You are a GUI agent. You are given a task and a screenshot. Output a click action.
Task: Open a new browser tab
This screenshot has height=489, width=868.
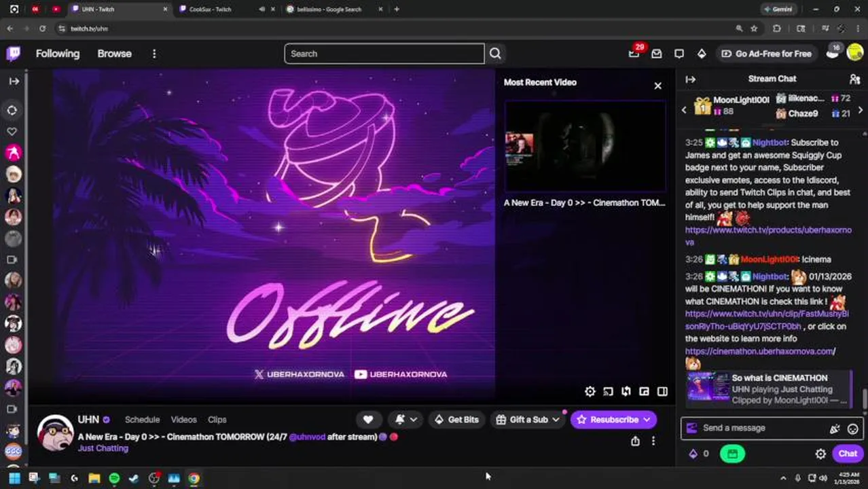point(397,10)
